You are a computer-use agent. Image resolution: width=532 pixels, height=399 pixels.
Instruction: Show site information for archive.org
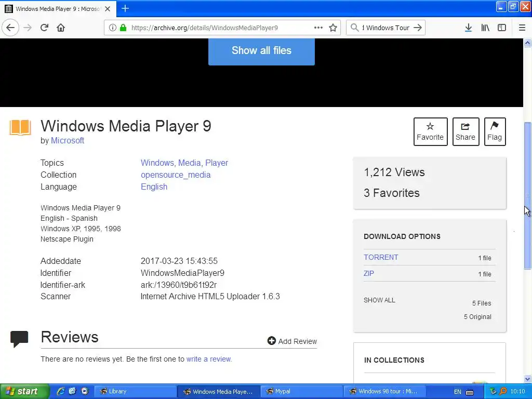pos(112,28)
